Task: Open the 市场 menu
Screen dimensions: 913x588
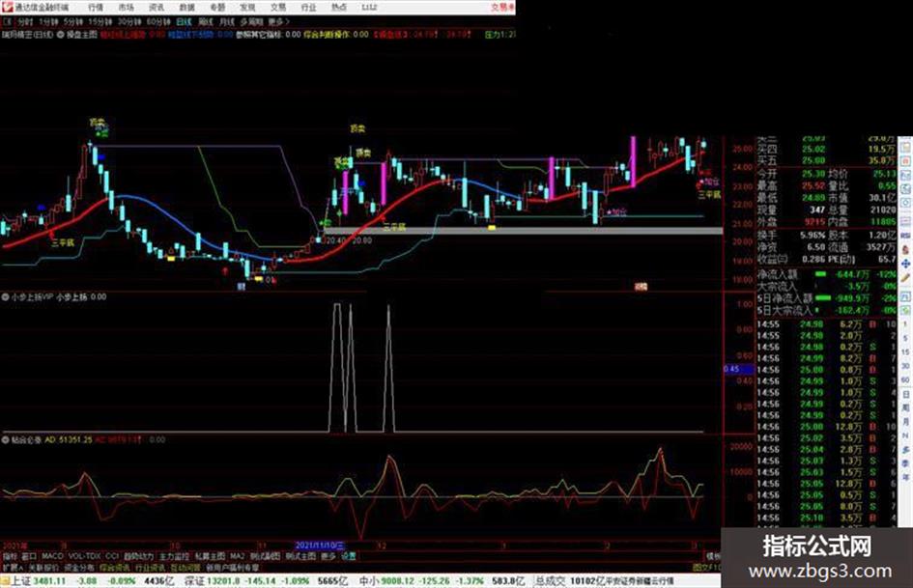Action: coord(126,7)
